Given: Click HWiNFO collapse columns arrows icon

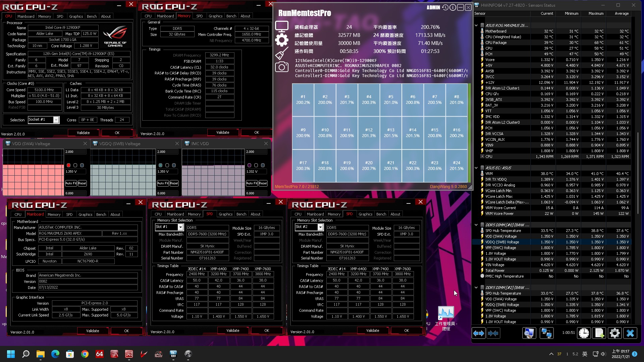Looking at the screenshot, I should pos(493,333).
